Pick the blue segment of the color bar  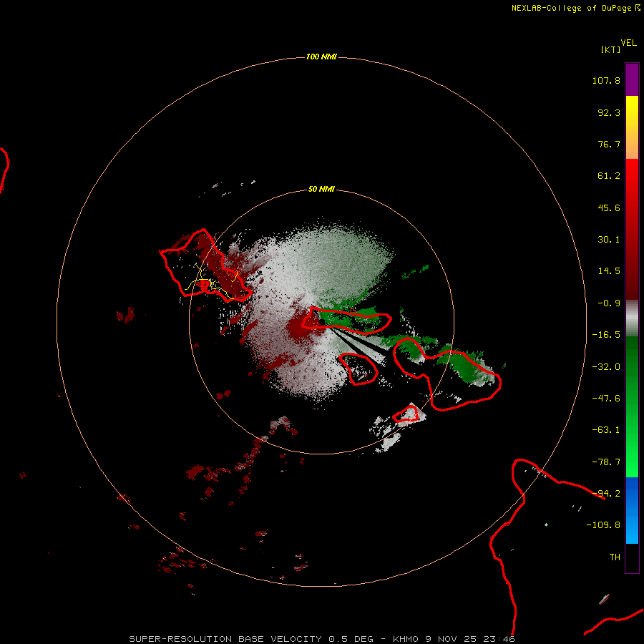click(x=632, y=510)
